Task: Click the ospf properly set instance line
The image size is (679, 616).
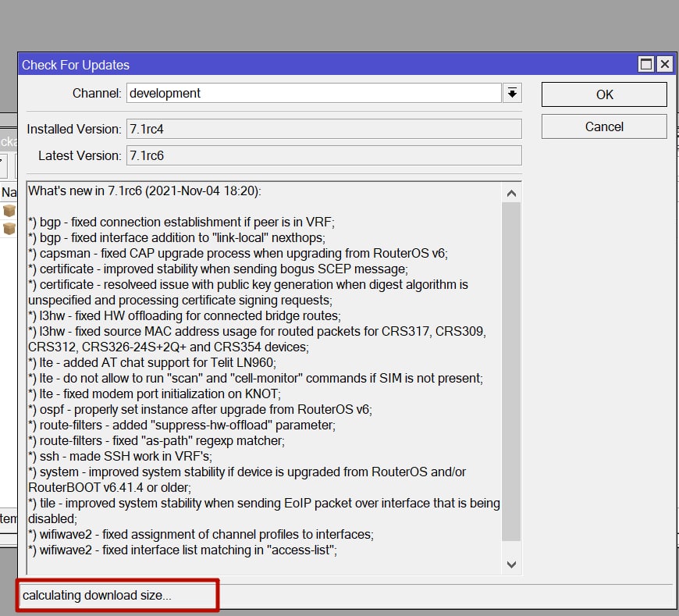Action: pyautogui.click(x=200, y=409)
